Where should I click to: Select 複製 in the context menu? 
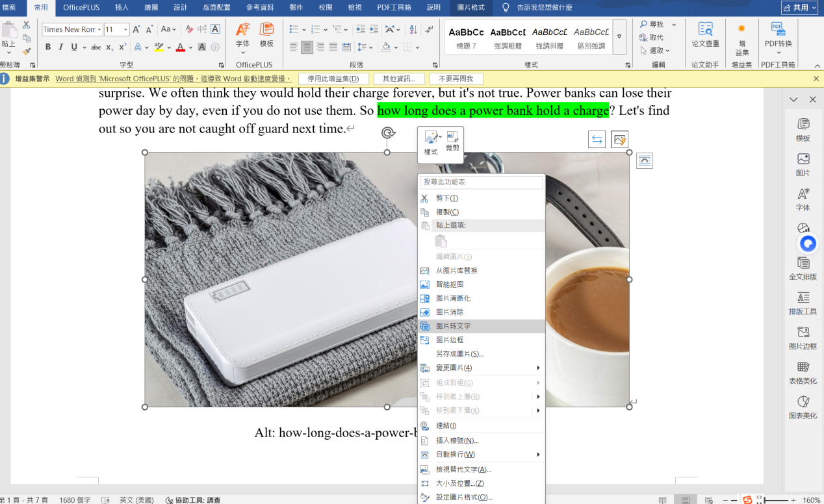(481, 212)
